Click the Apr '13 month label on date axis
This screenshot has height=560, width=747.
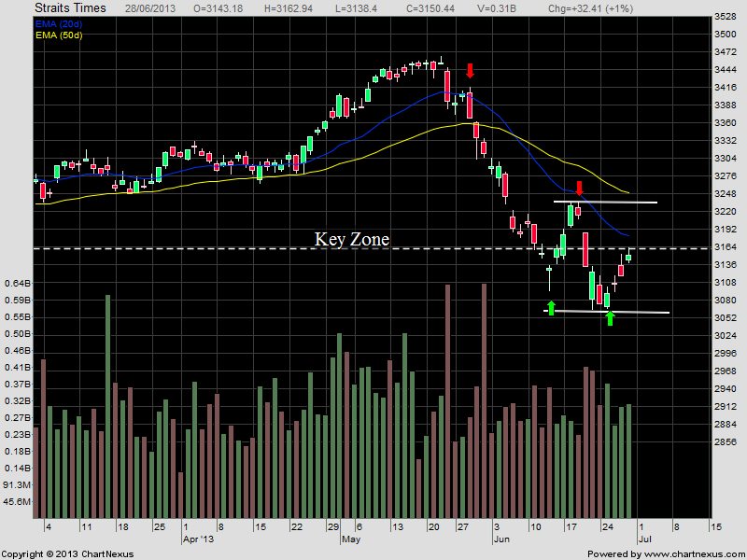(198, 540)
